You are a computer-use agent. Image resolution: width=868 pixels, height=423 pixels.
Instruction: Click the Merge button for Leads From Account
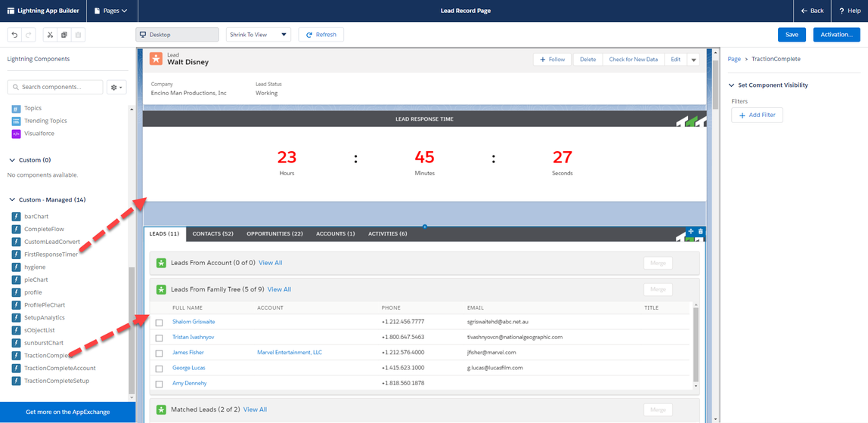[659, 263]
